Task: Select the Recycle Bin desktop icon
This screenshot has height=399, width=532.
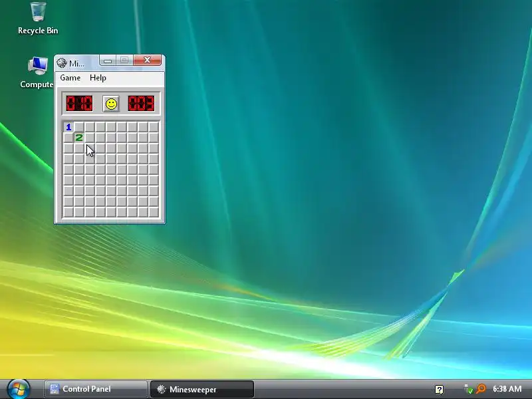Action: (x=38, y=19)
